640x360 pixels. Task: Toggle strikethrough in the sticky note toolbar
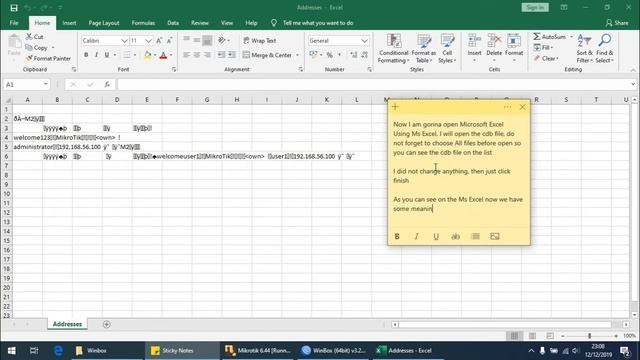(456, 236)
